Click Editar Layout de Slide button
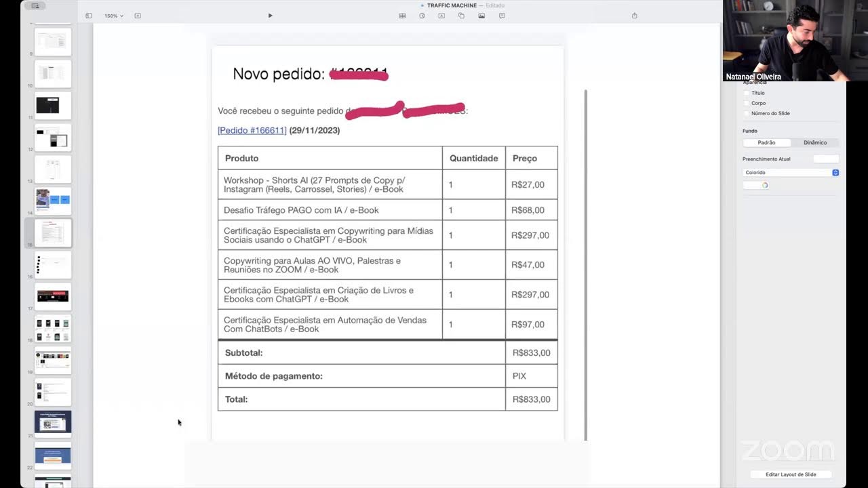The height and width of the screenshot is (488, 868). tap(791, 474)
